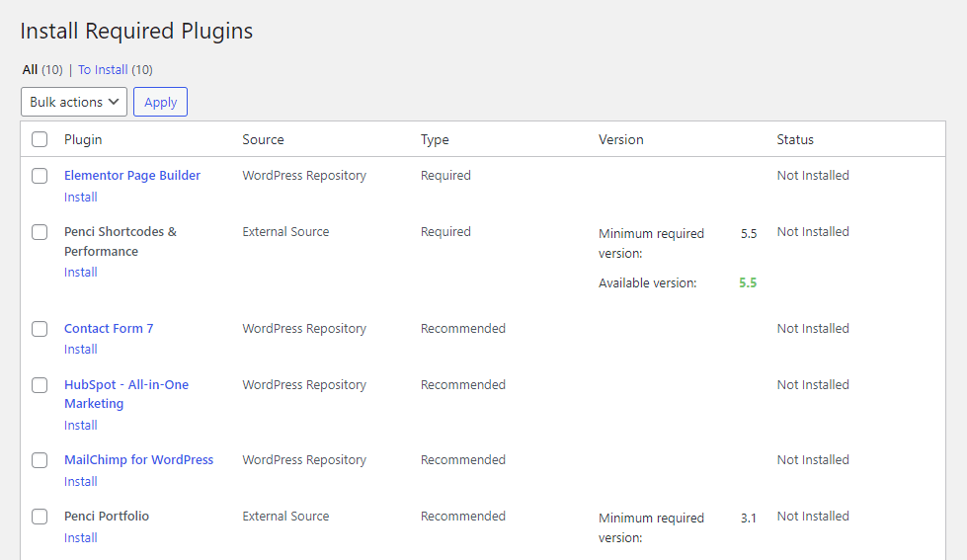Show the All (10) plugins filter
Screen dimensions: 967x560
point(41,70)
